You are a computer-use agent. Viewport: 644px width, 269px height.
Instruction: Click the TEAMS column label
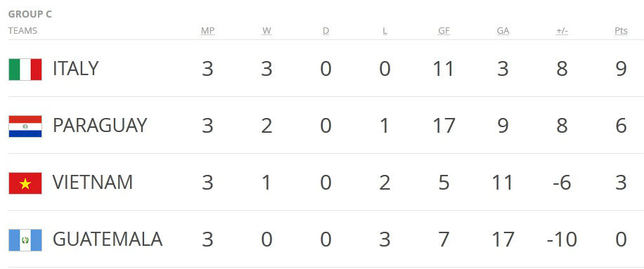pyautogui.click(x=22, y=31)
